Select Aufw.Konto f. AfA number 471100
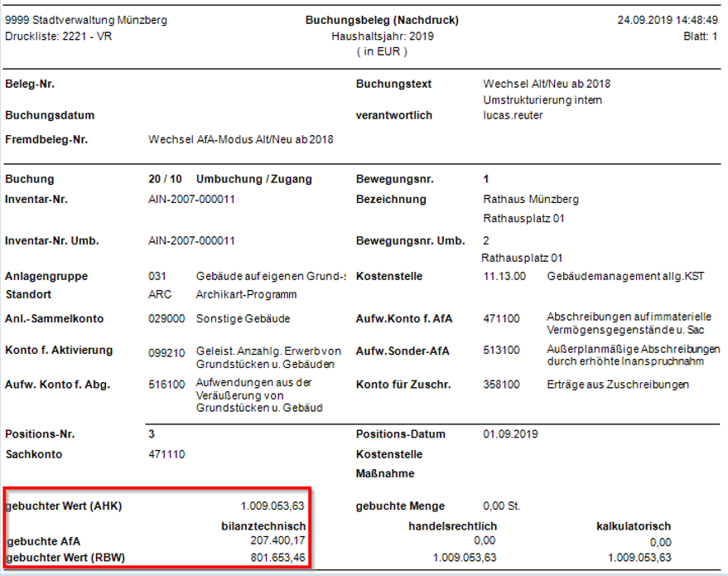 (x=499, y=318)
